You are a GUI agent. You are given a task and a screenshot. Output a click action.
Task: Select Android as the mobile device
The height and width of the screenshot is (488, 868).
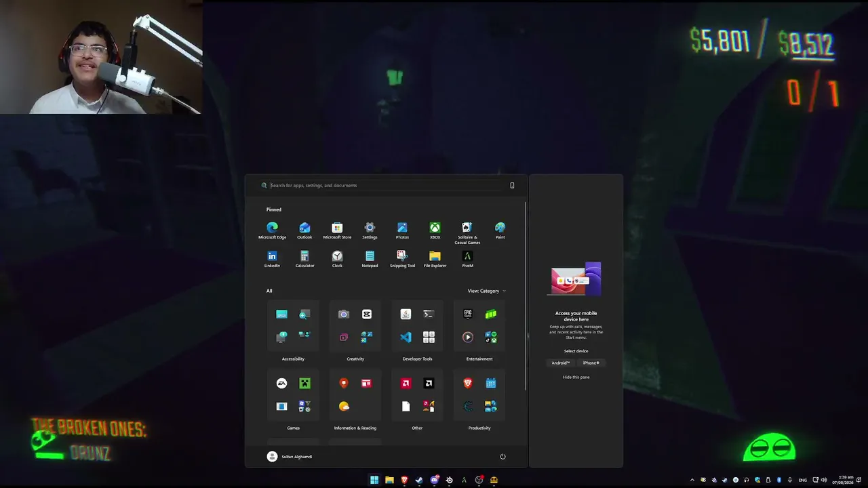tap(560, 363)
